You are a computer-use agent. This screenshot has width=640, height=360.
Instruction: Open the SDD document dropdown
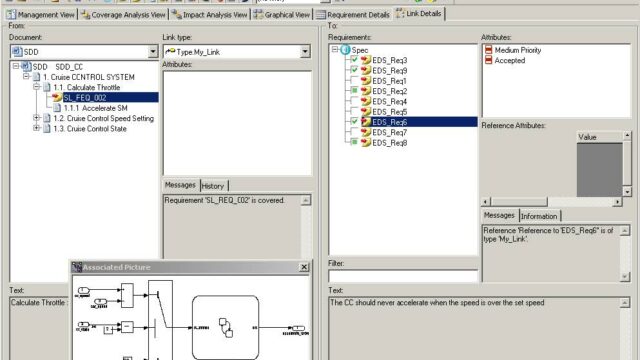click(153, 52)
